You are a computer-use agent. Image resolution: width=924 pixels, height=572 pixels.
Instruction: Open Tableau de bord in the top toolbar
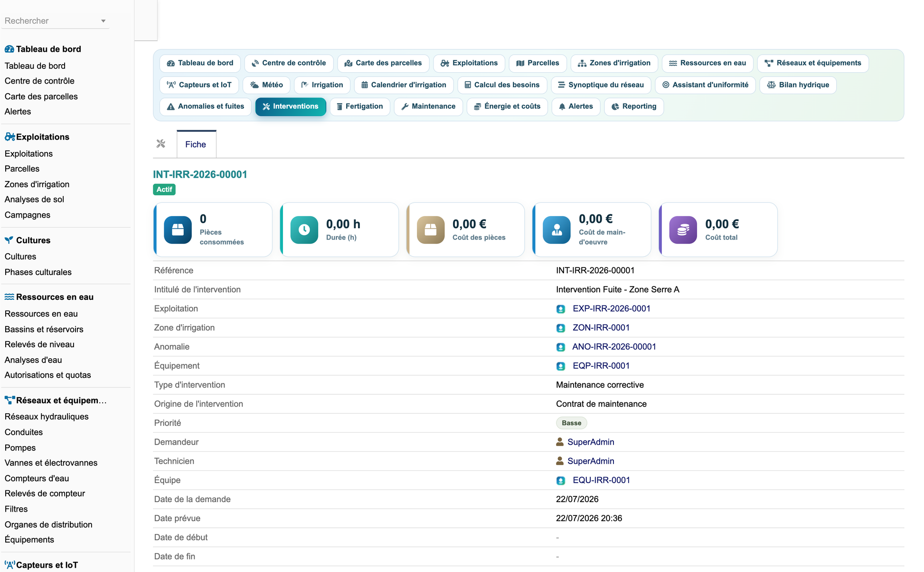(200, 63)
